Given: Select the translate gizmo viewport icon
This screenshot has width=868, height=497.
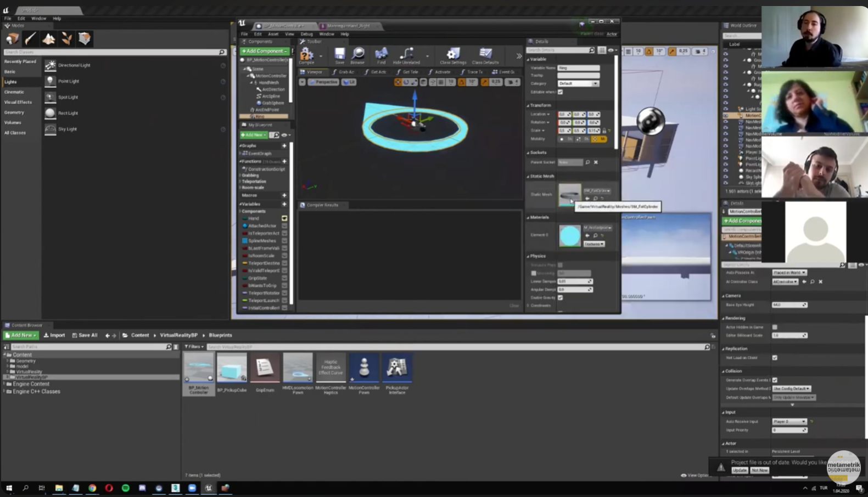Looking at the screenshot, I should (398, 82).
